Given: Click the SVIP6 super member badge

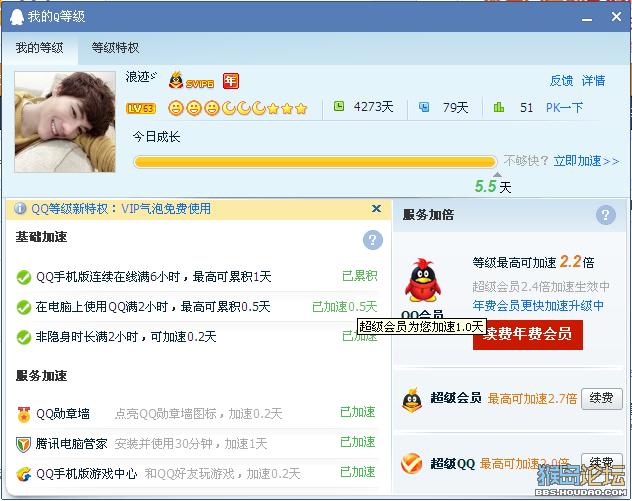Looking at the screenshot, I should tap(191, 80).
